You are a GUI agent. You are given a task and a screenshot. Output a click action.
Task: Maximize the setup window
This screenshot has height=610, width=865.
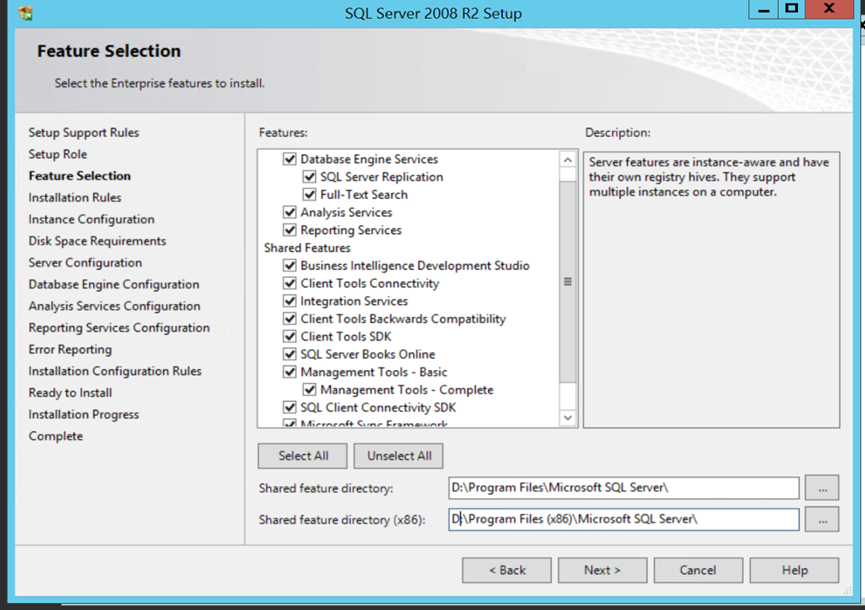[x=792, y=9]
